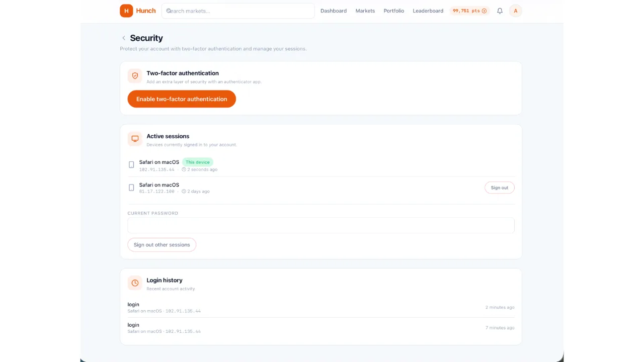Click Safari on macOS next to This device
The image size is (644, 362).
pyautogui.click(x=159, y=162)
